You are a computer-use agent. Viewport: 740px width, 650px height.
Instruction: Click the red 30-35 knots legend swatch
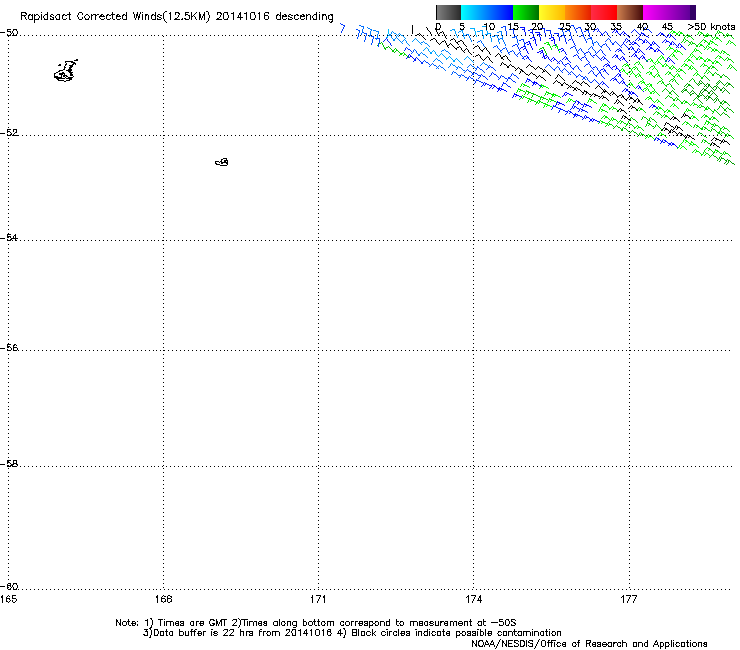604,12
